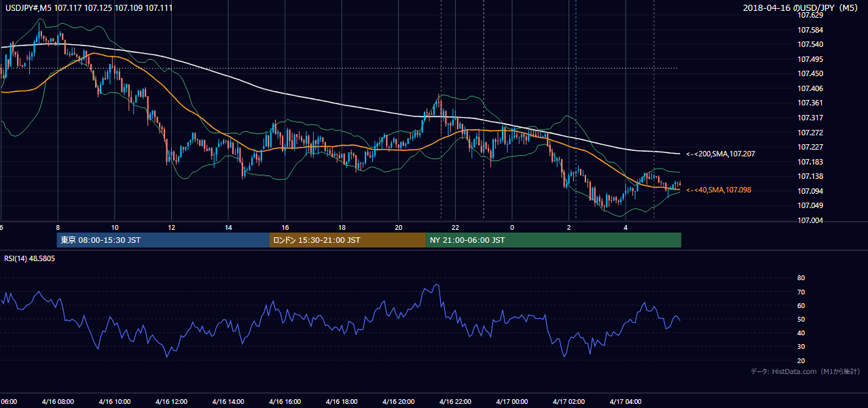Click RSI scale level 60
Screen dimensions: 868x408
tap(801, 305)
